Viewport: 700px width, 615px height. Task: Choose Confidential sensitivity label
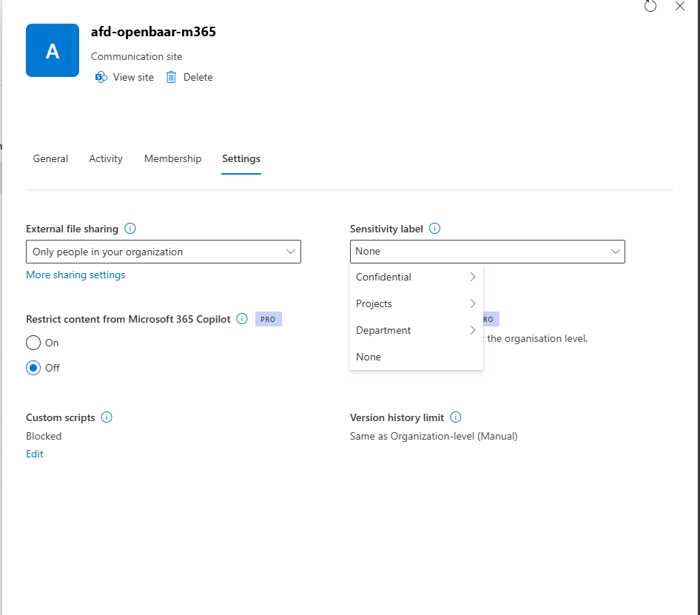click(x=383, y=277)
